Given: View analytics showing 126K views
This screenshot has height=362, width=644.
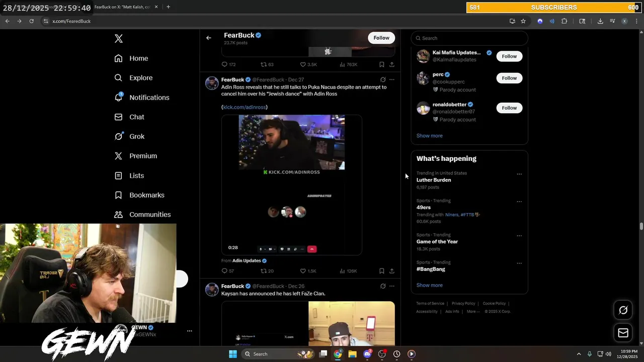Looking at the screenshot, I should pyautogui.click(x=348, y=271).
